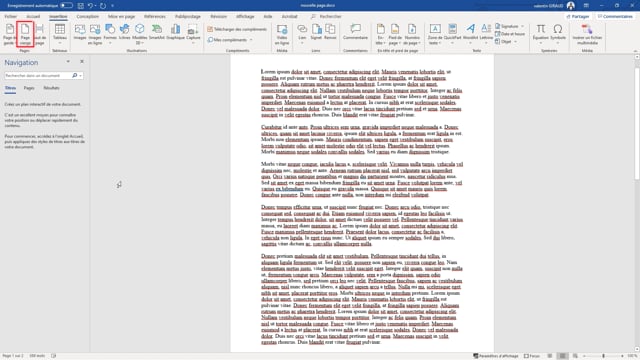Screen dimensions: 640x360
Task: Switch to Pages tab in Navigation
Action: click(29, 88)
